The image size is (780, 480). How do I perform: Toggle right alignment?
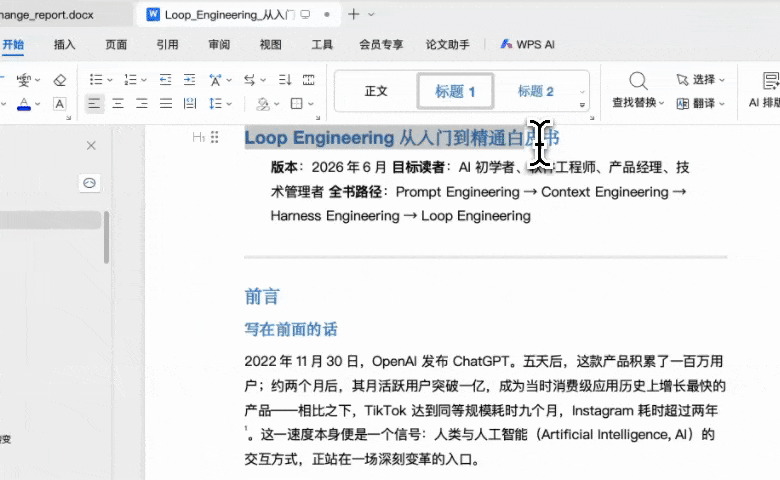[142, 103]
